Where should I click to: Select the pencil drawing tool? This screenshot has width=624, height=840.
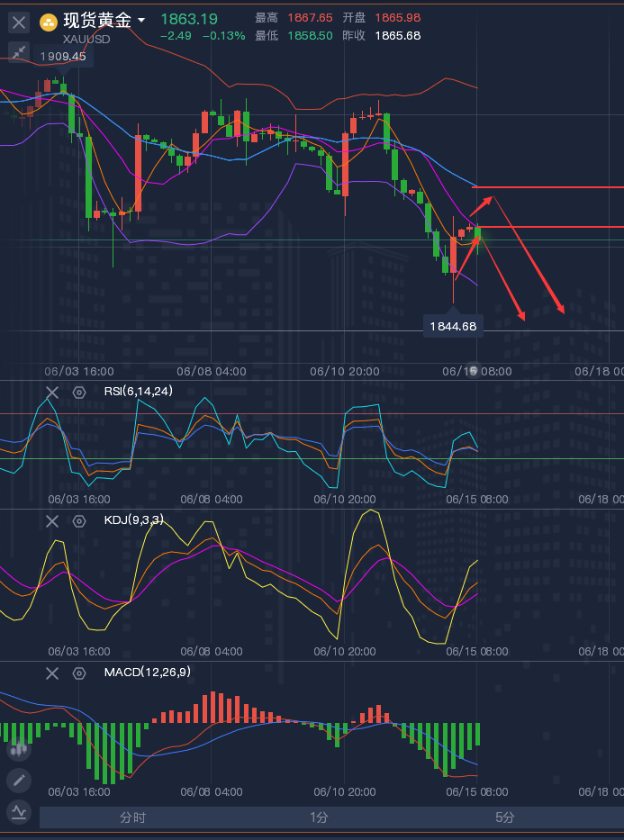tap(19, 780)
